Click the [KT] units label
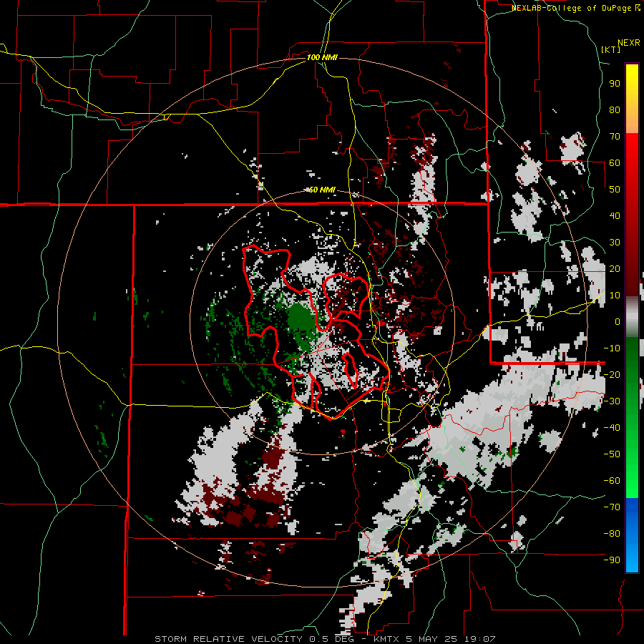 [x=611, y=49]
